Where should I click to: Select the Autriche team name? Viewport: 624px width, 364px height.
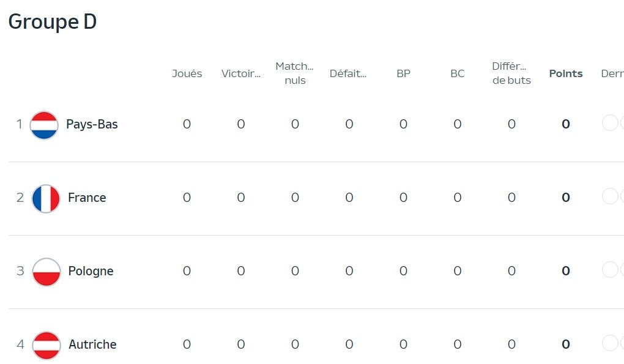click(x=92, y=344)
